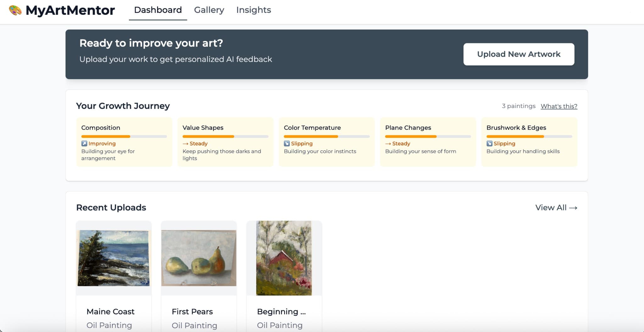This screenshot has height=332, width=644.
Task: Click the arrow icon beside View All
Action: [x=574, y=208]
